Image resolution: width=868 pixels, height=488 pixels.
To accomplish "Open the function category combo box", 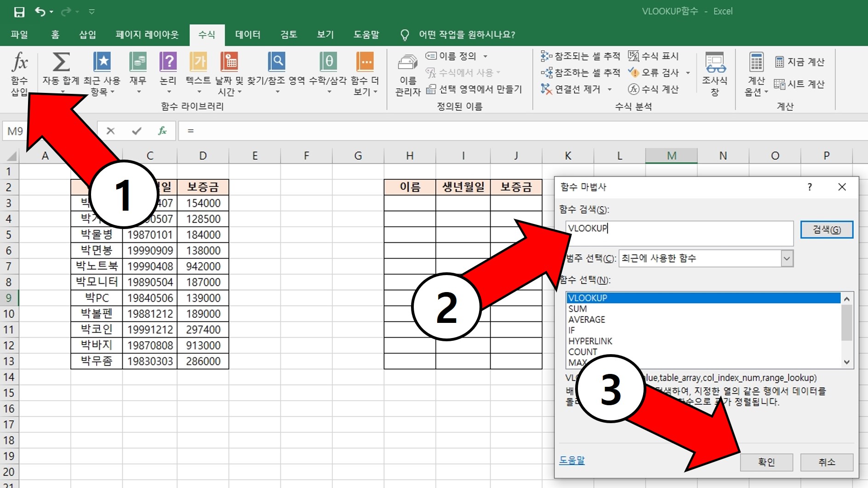I will point(706,258).
